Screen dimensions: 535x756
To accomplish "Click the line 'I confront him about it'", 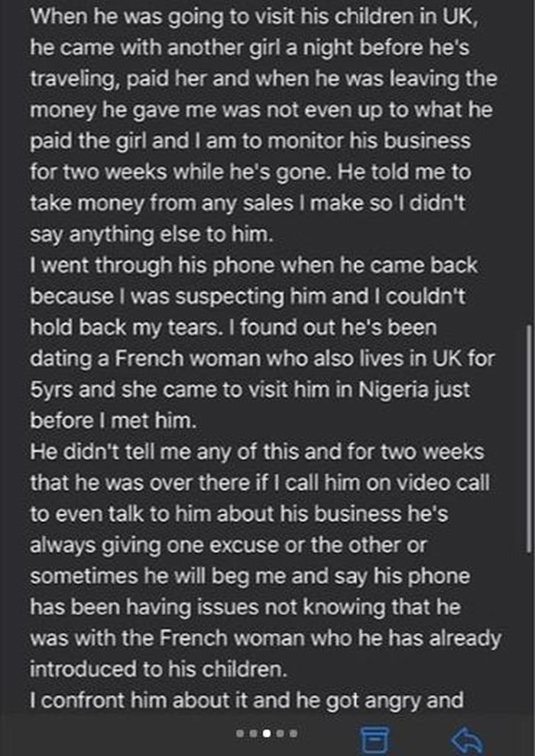I will pos(247,700).
